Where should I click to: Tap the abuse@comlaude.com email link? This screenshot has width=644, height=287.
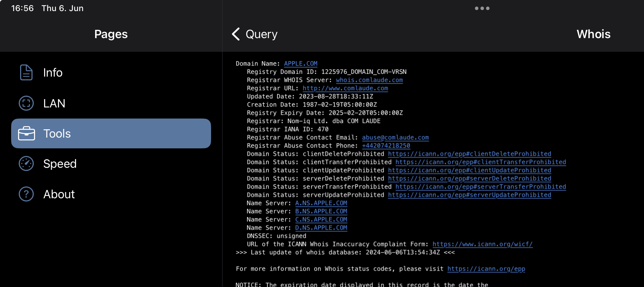(x=395, y=138)
